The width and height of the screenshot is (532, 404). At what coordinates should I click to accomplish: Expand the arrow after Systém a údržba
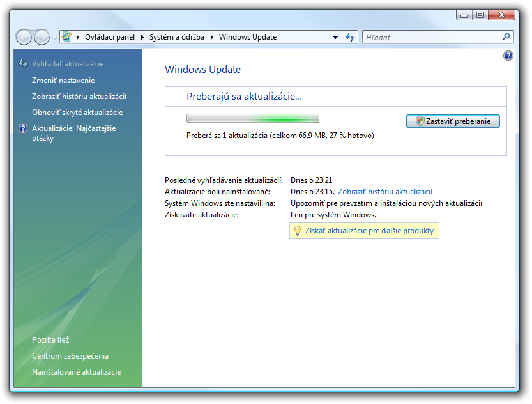[x=212, y=37]
